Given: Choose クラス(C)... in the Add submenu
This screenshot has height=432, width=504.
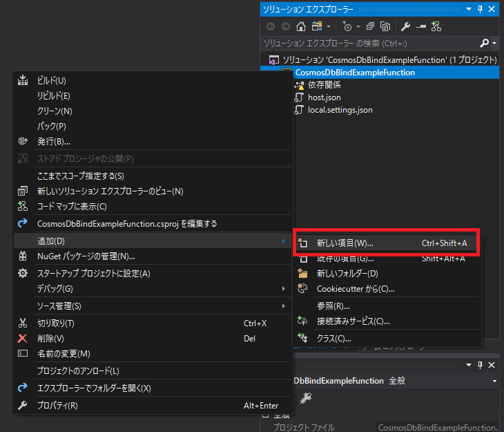Looking at the screenshot, I should tap(387, 338).
